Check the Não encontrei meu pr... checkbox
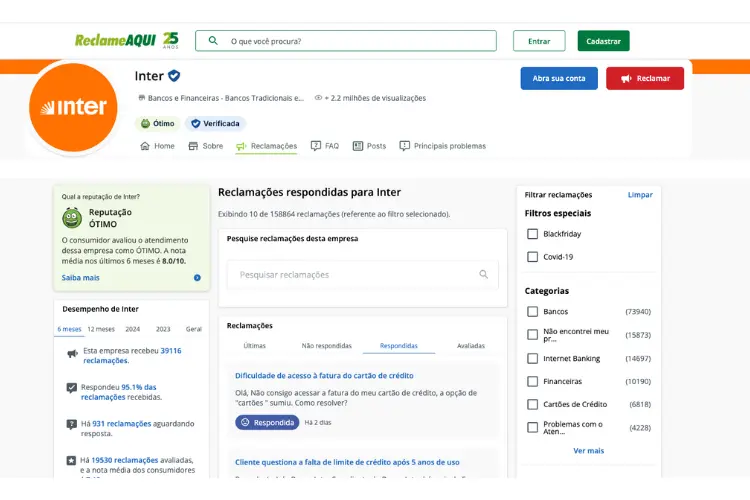The image size is (750, 500). tap(532, 334)
